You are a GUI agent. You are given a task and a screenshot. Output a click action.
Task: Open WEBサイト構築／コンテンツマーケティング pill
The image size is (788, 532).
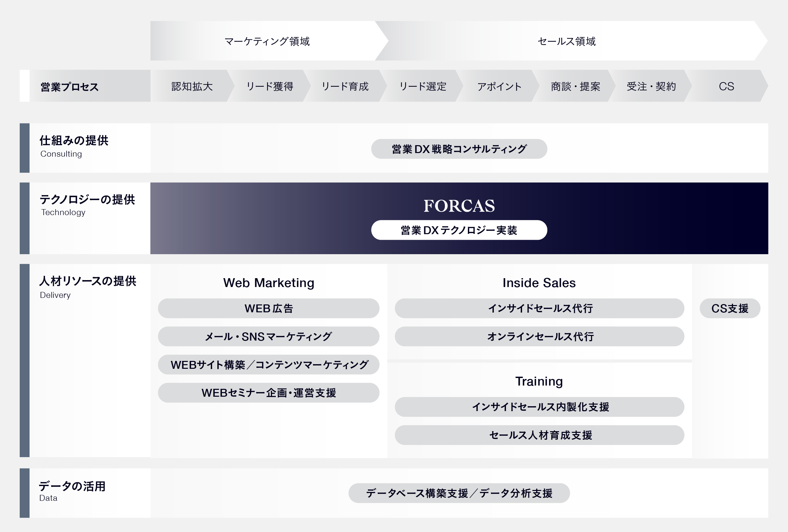tap(269, 365)
